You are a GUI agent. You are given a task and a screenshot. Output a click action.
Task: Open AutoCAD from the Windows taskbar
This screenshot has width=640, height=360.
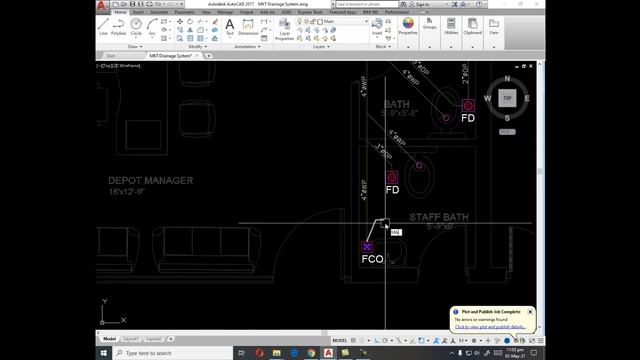click(x=328, y=353)
